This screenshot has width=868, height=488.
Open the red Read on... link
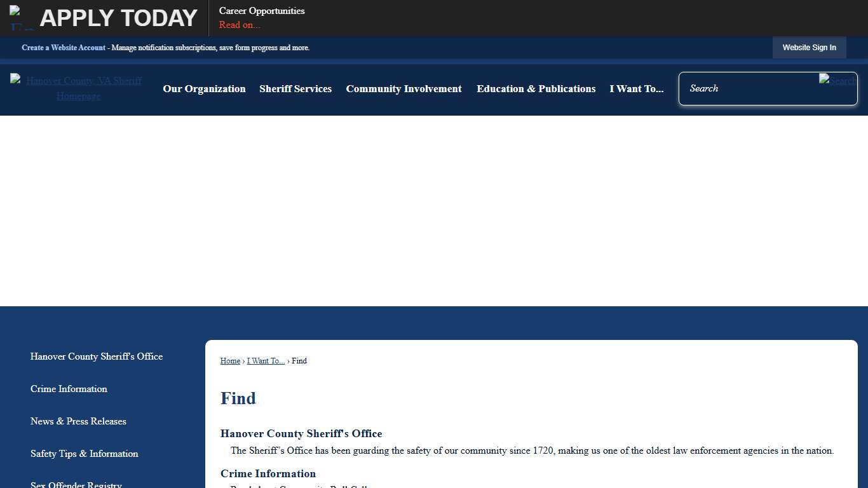pyautogui.click(x=240, y=25)
